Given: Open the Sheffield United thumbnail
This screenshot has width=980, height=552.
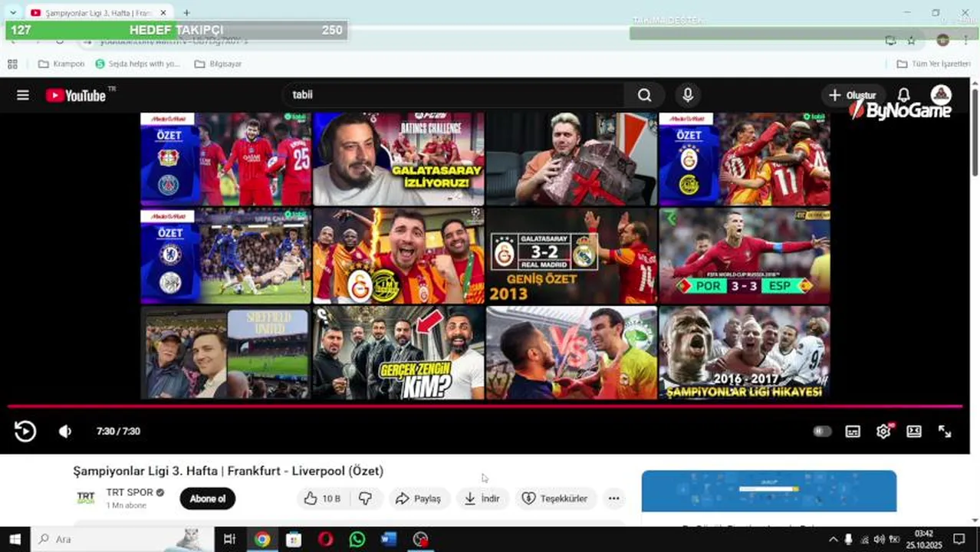Looking at the screenshot, I should pyautogui.click(x=225, y=353).
